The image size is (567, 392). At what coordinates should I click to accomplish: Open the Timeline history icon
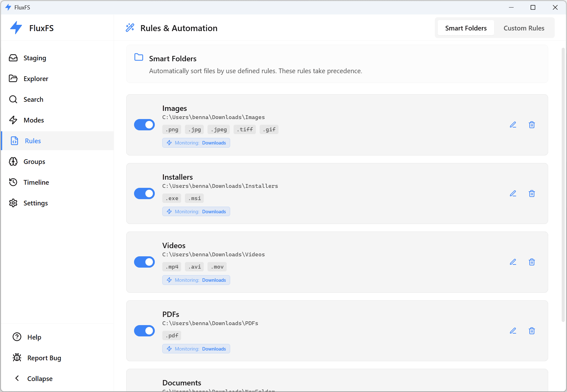click(x=13, y=182)
